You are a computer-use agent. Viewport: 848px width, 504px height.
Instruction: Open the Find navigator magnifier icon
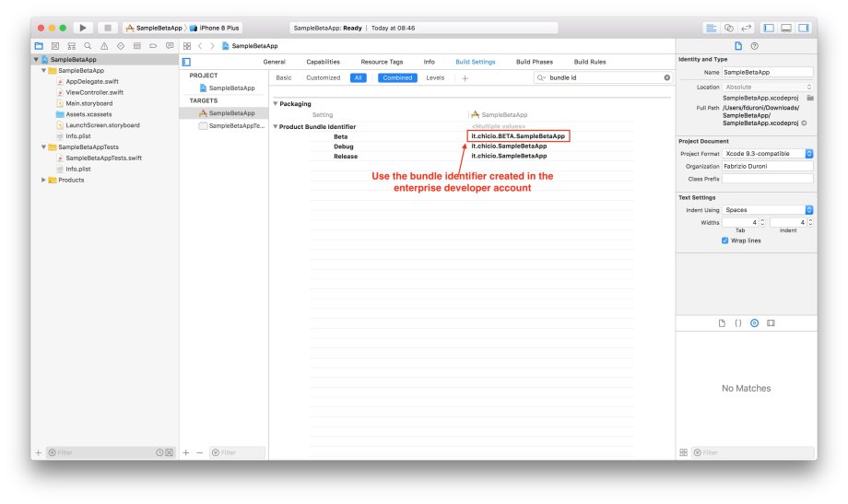88,46
